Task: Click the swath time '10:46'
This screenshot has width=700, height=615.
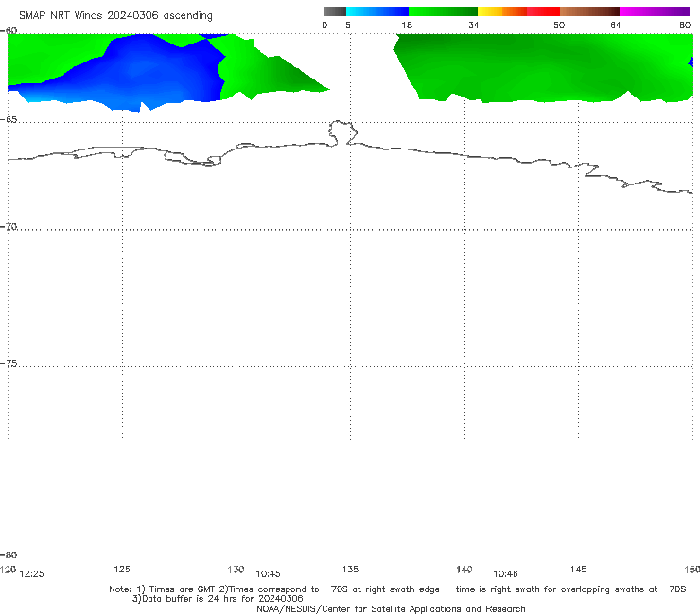Action: coord(505,574)
